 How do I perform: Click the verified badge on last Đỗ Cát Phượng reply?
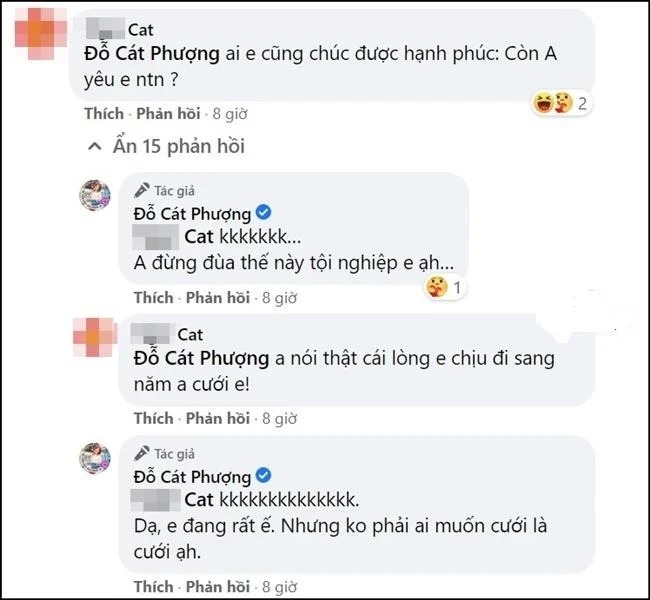pyautogui.click(x=263, y=475)
